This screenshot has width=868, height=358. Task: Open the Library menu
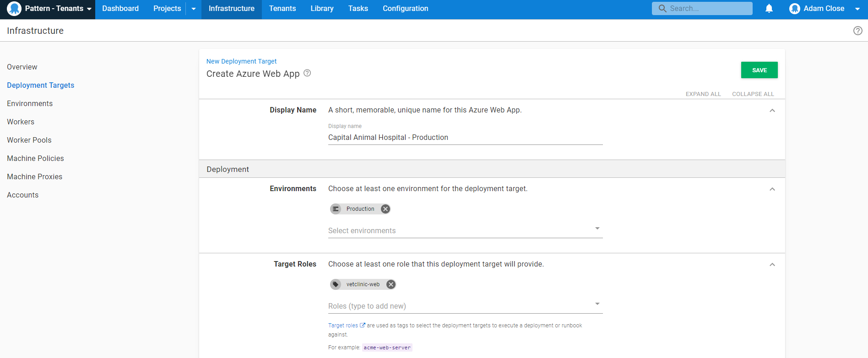tap(322, 9)
